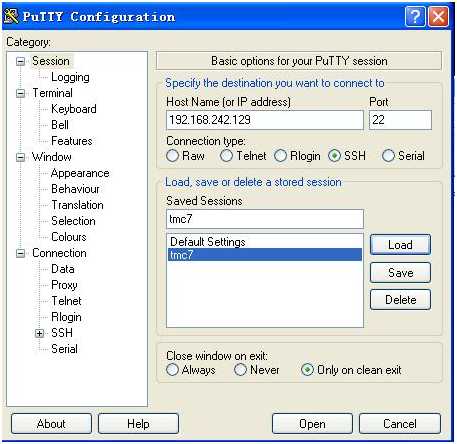Image resolution: width=457 pixels, height=444 pixels.
Task: Open the connection with Open button
Action: coord(312,424)
